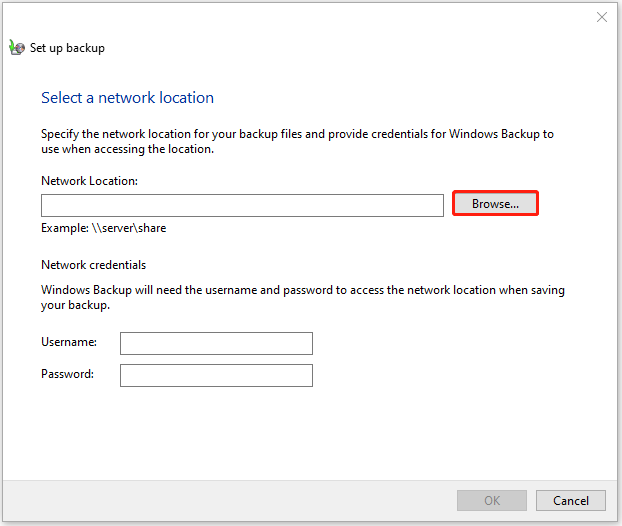Close the Set up backup dialog
This screenshot has height=526, width=622.
(601, 17)
